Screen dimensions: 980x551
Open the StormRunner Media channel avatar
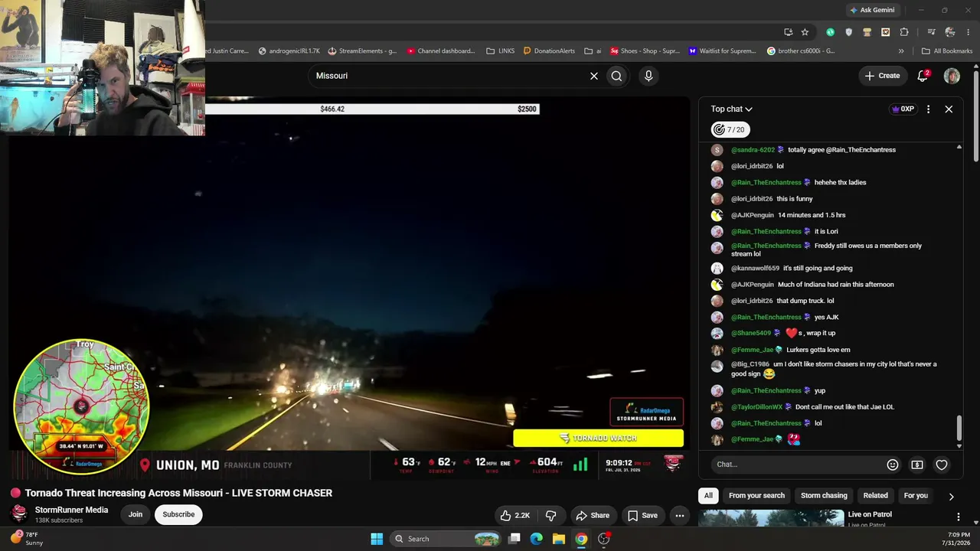[x=20, y=514]
